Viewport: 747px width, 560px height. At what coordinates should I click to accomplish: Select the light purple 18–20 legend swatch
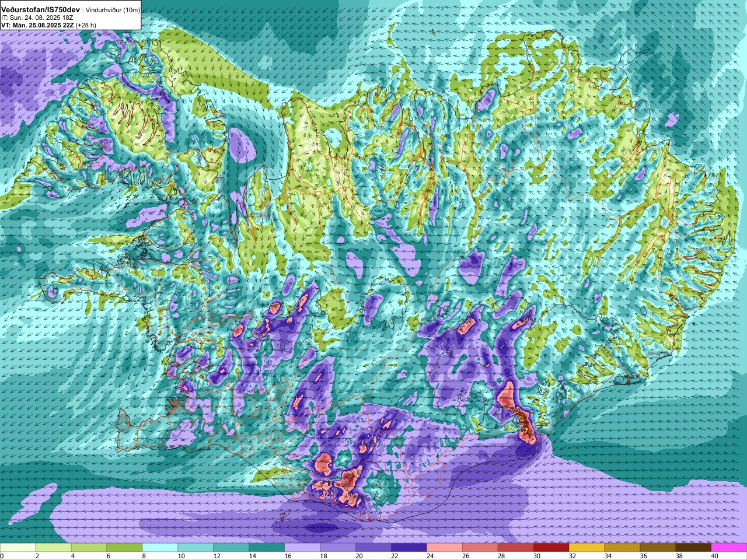tap(338, 548)
